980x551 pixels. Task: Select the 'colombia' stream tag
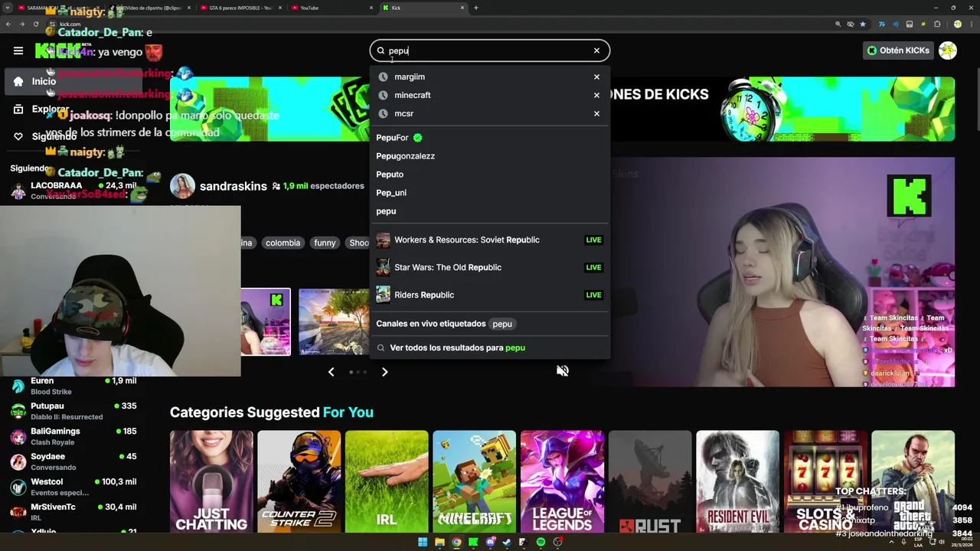(x=283, y=243)
